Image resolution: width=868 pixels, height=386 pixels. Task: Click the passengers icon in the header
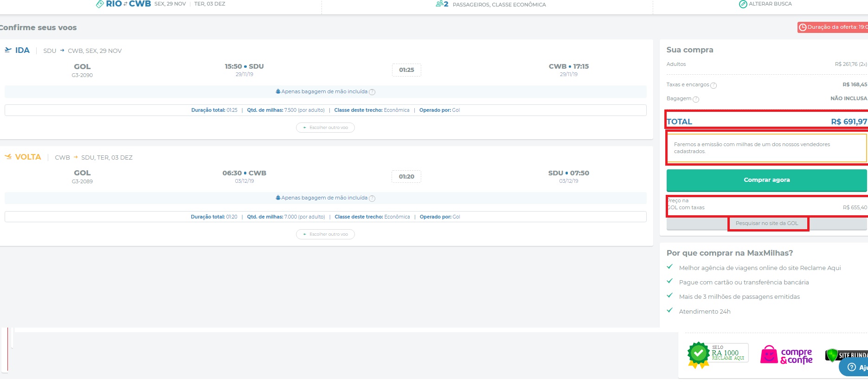coord(439,4)
